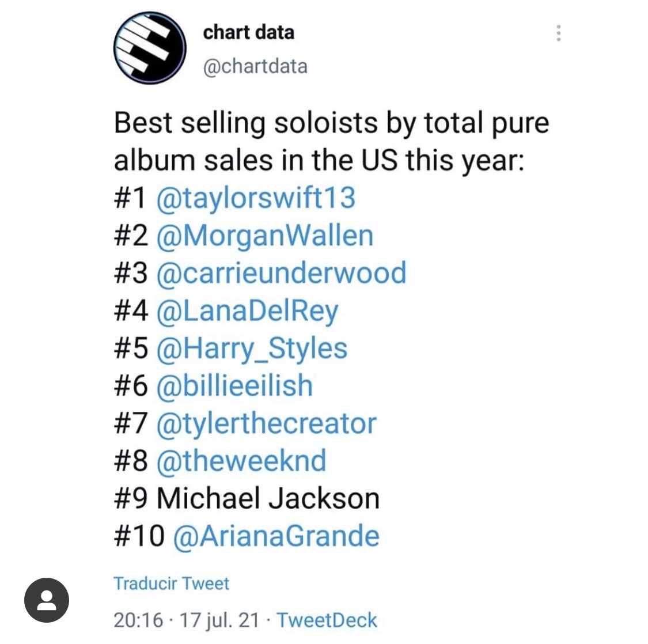Click the gray user silhouette icon
Viewport: 648px width, 644px height.
(x=47, y=600)
